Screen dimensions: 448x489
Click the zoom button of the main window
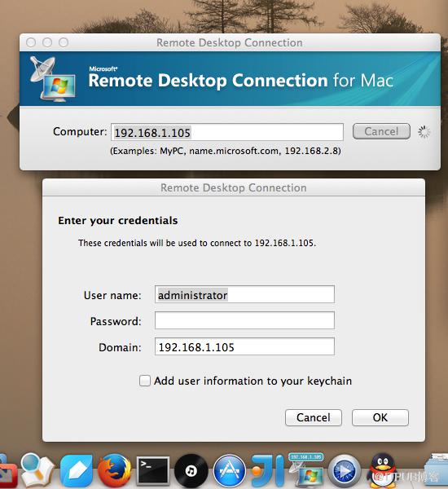pos(64,42)
